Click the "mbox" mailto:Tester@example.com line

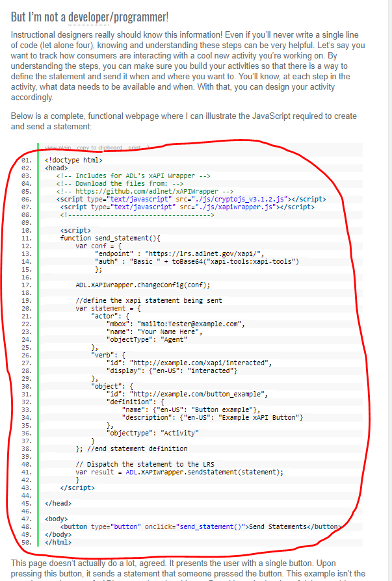(x=176, y=324)
